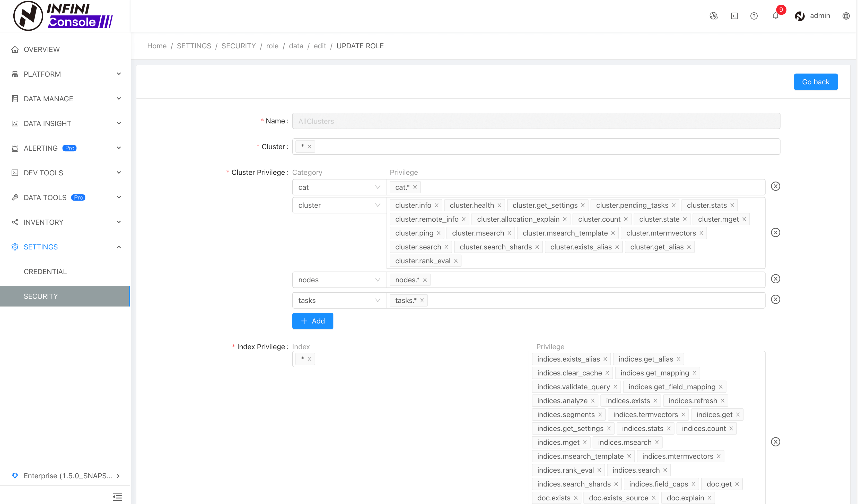Screen dimensions: 858x504
Task: Remove the * tag from Cluster field
Action: pyautogui.click(x=309, y=147)
